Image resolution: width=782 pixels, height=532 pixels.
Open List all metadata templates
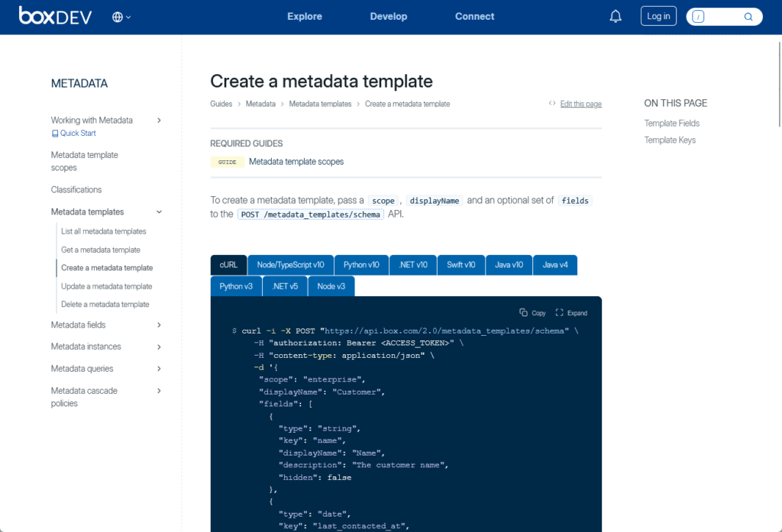[x=104, y=231]
